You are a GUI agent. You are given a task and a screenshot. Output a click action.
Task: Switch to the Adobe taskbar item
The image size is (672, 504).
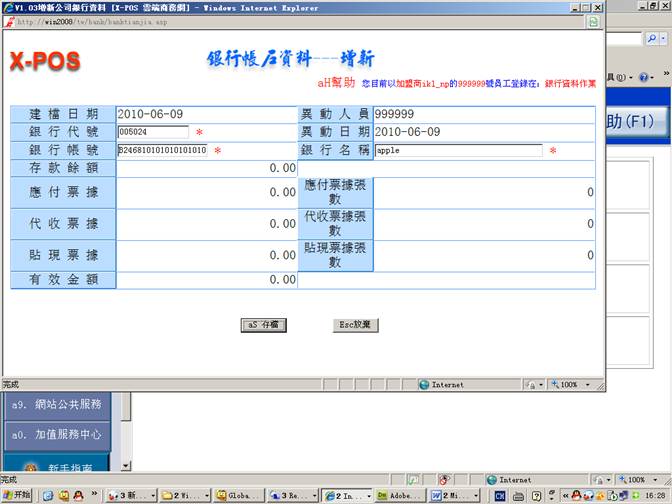point(400,495)
